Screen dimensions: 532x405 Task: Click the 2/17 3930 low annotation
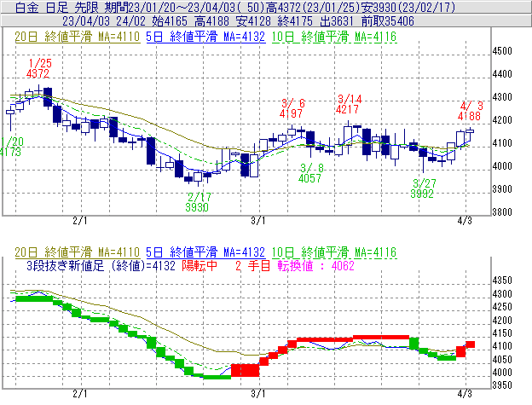198,202
